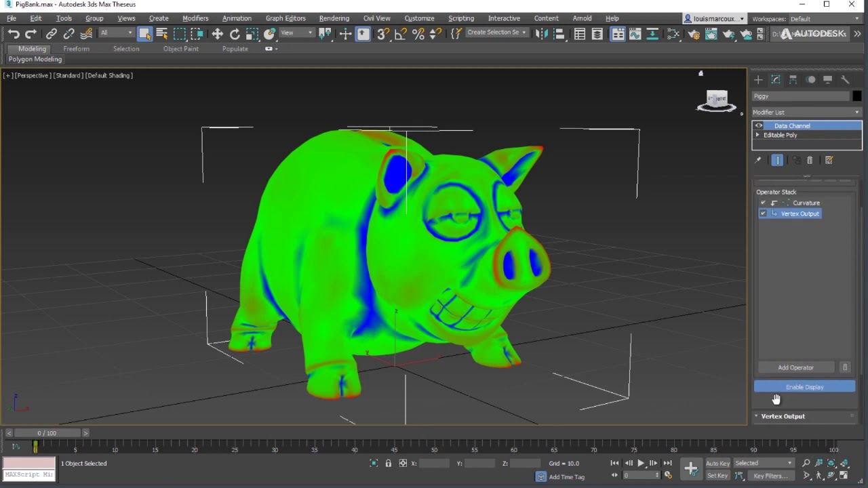Click the Mirror tool icon
Screen dimensions: 868x488
coord(541,34)
